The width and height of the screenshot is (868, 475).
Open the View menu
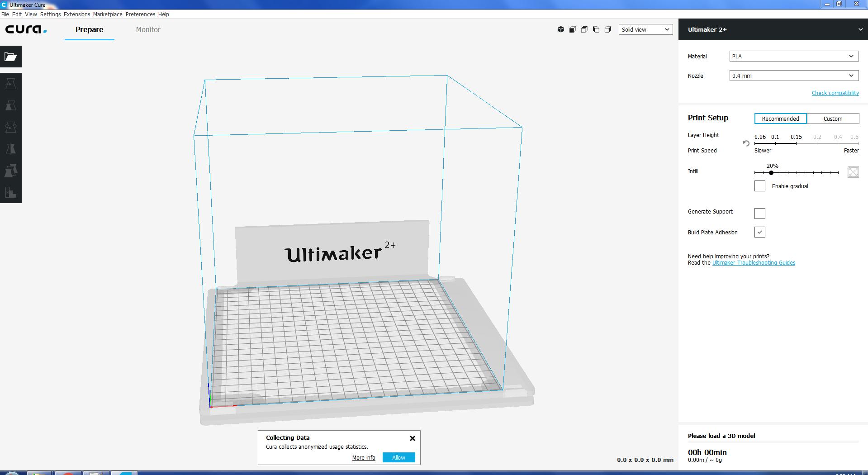31,14
